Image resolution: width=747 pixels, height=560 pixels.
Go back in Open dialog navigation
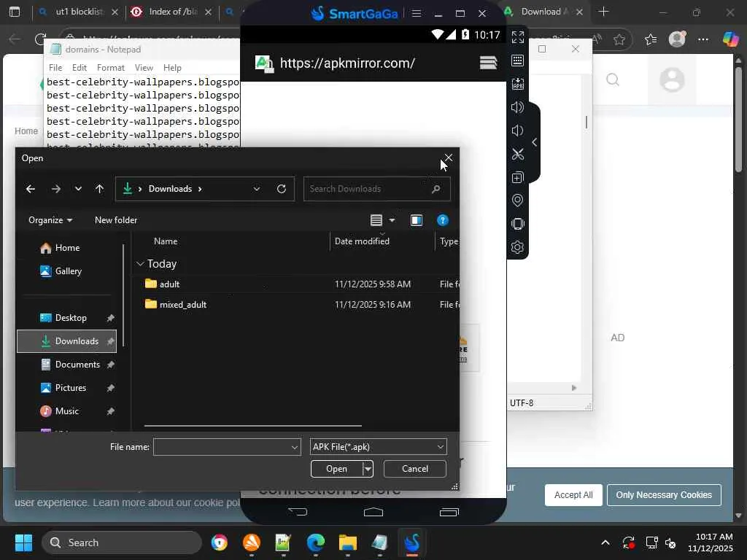(31, 189)
